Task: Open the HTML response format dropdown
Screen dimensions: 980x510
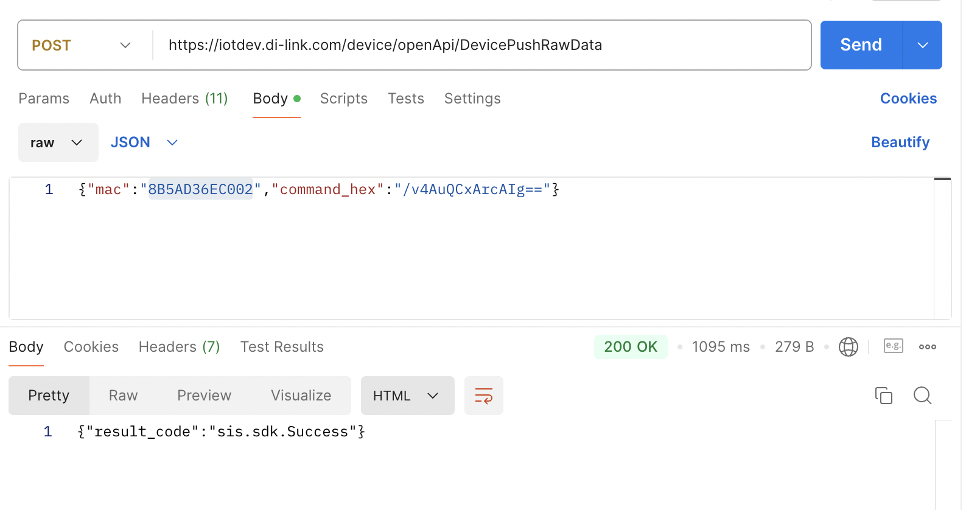Action: (408, 396)
